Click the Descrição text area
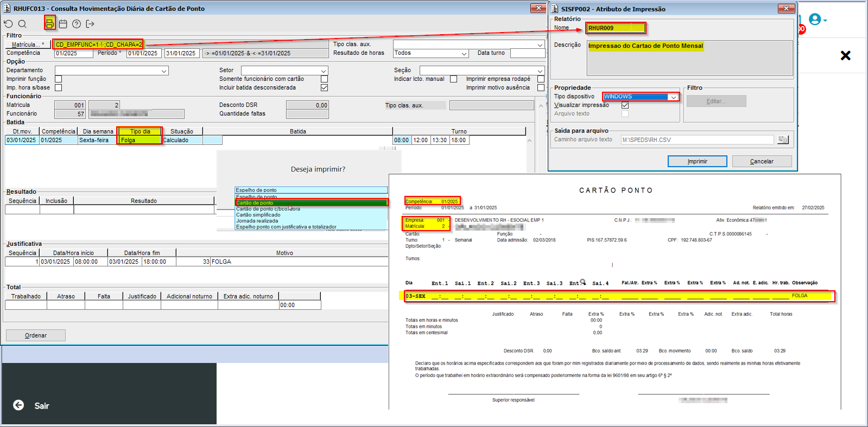Viewport: 868px width, 427px height. pyautogui.click(x=689, y=58)
